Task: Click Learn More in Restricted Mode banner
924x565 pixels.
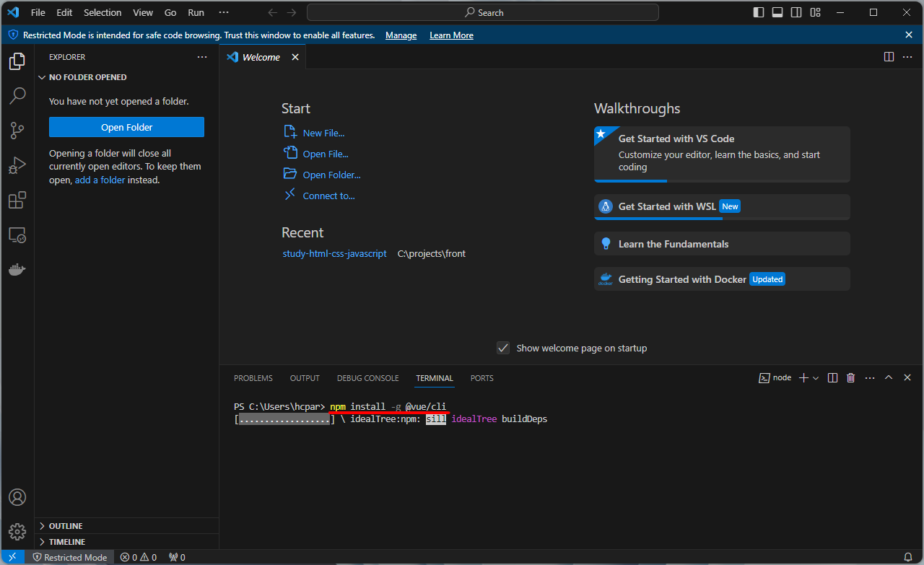Action: coord(451,35)
